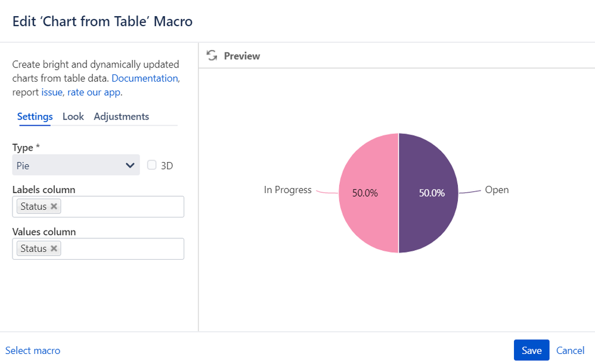Switch to the Settings tab
The height and width of the screenshot is (364, 595).
point(35,116)
